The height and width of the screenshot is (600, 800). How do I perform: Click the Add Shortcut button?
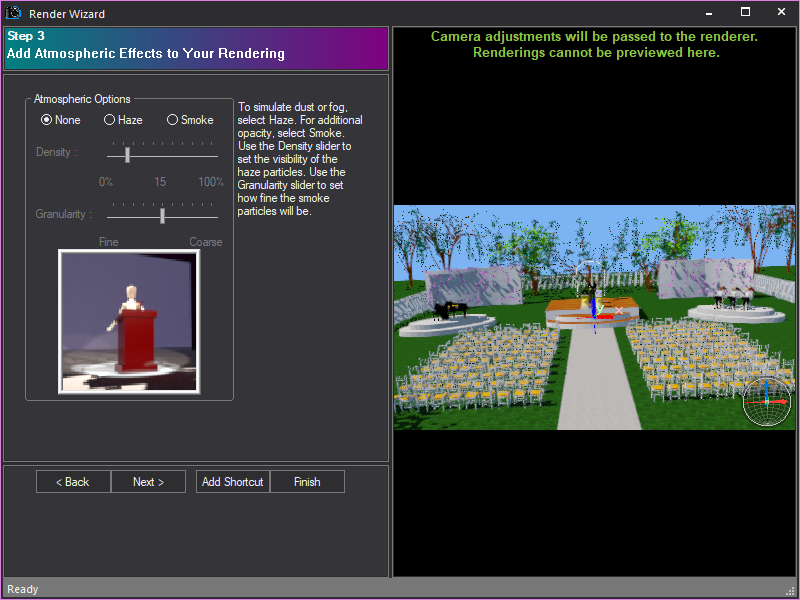[x=232, y=481]
